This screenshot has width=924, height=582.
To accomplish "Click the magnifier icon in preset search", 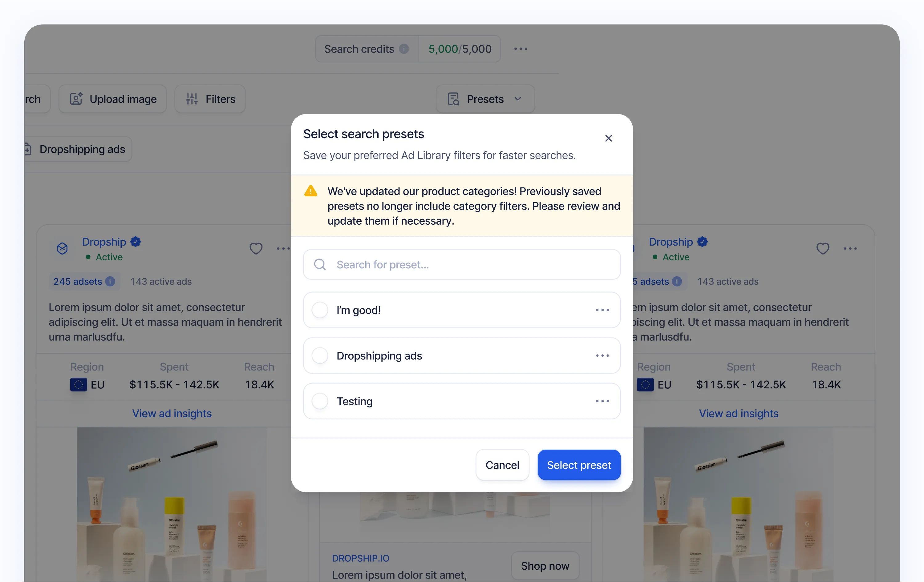I will pos(320,265).
